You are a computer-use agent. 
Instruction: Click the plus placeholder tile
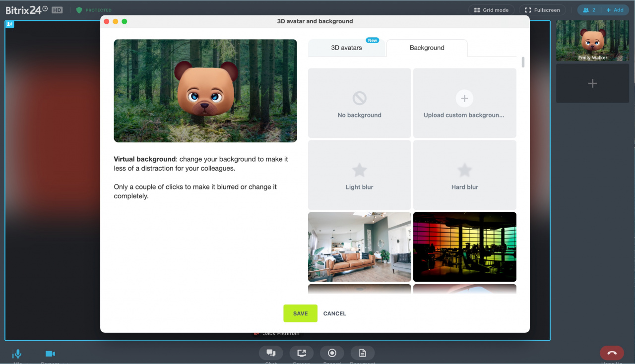[x=592, y=83]
